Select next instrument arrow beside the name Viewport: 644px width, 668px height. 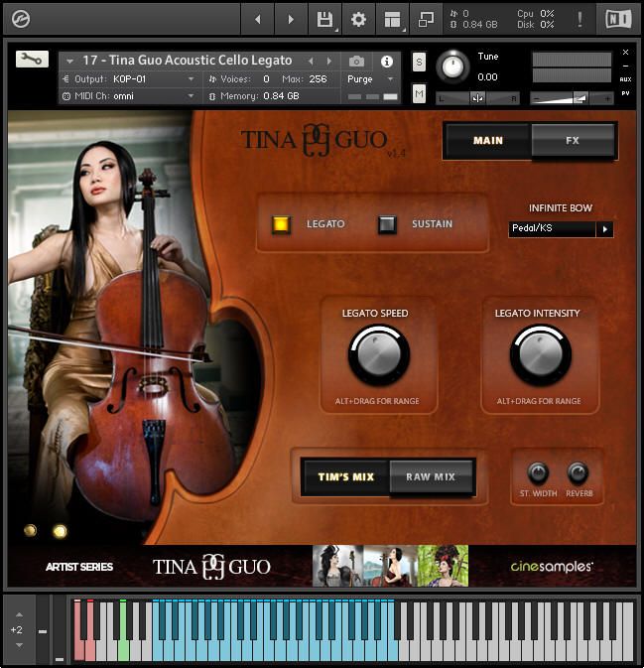coord(328,62)
